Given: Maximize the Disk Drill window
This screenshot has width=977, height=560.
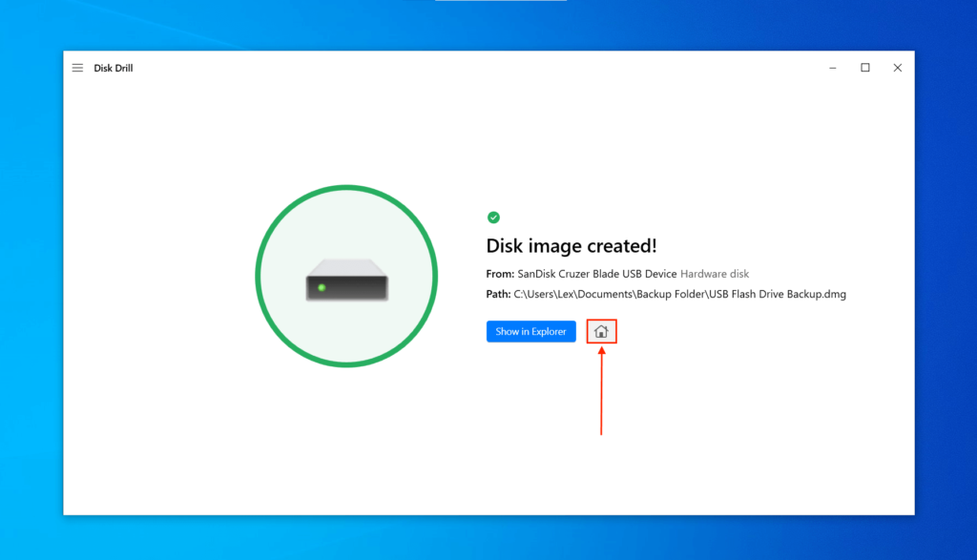Looking at the screenshot, I should (864, 68).
